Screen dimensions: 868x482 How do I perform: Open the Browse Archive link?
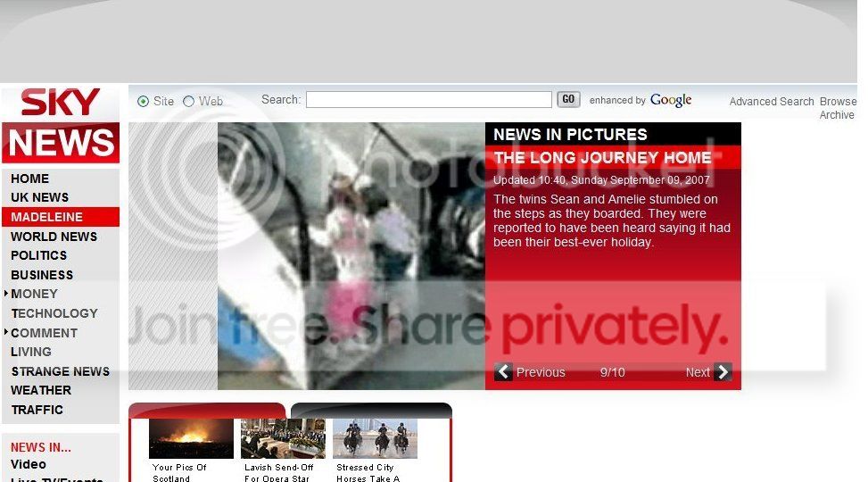[x=838, y=108]
